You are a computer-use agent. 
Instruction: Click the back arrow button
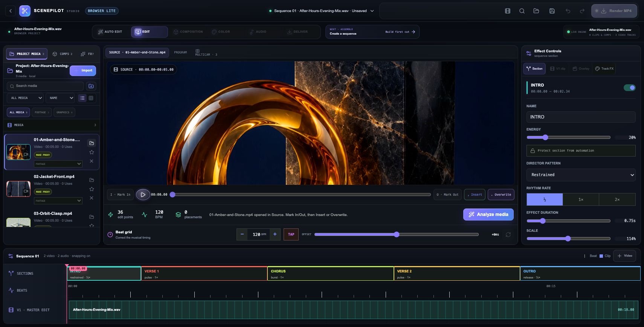click(x=11, y=11)
